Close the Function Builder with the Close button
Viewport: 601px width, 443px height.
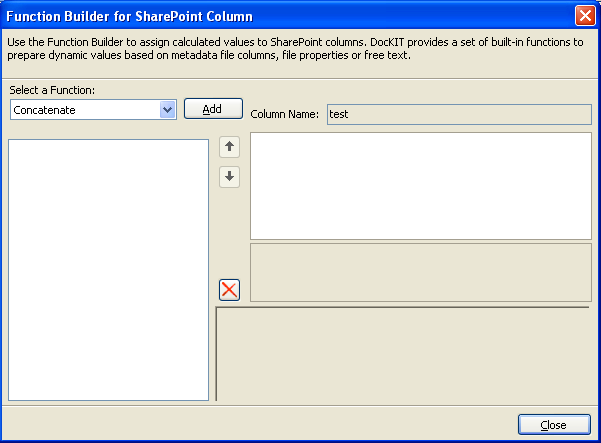coord(554,425)
